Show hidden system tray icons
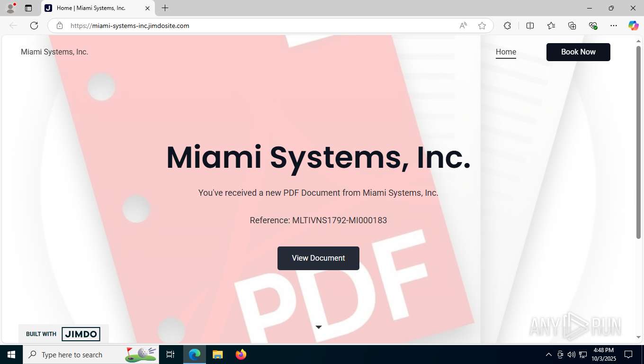 point(549,355)
